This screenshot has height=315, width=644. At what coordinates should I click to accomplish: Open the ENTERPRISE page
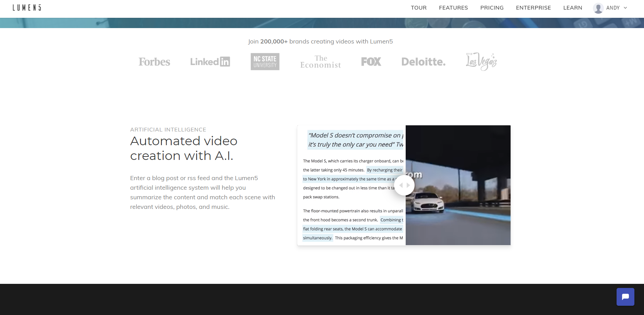tap(533, 8)
